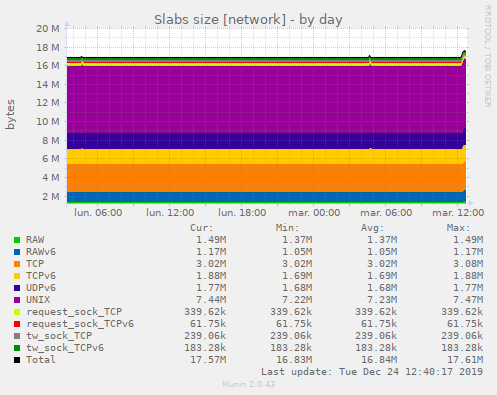Click the 'TCPv6' legend label
The height and width of the screenshot is (395, 497).
41,276
